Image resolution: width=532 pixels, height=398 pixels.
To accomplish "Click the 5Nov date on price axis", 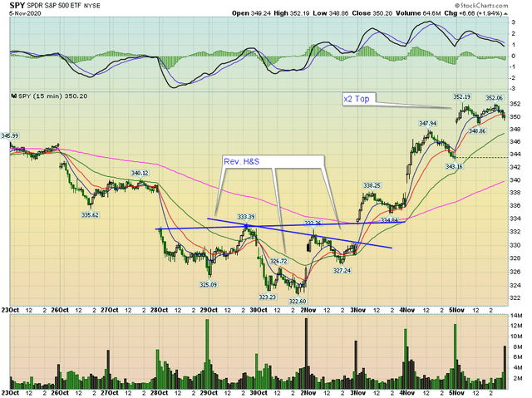I will 456,310.
